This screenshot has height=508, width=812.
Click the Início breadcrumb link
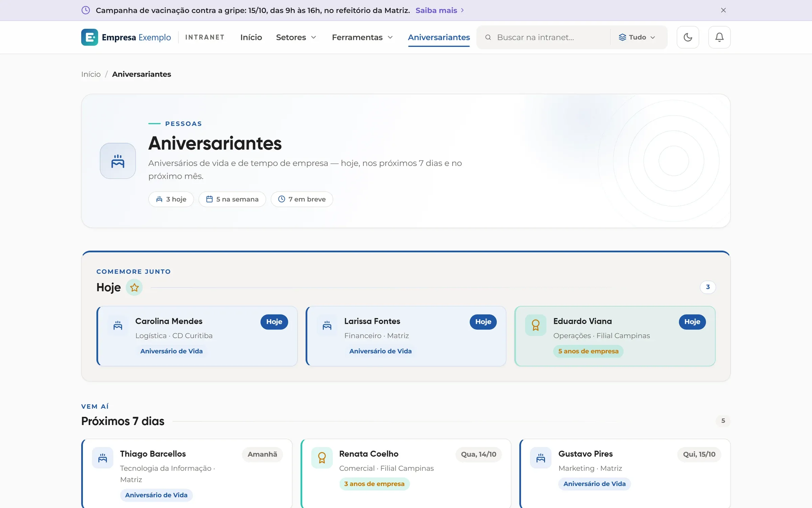91,74
